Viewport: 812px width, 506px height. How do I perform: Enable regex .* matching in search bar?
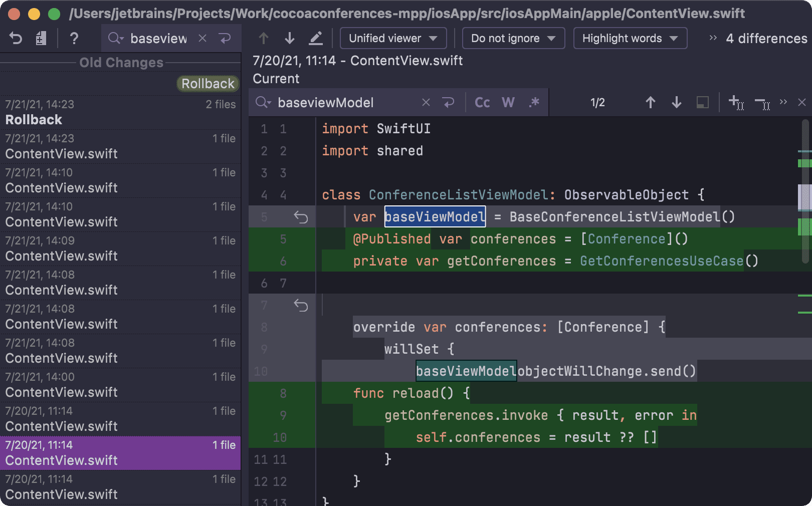534,102
